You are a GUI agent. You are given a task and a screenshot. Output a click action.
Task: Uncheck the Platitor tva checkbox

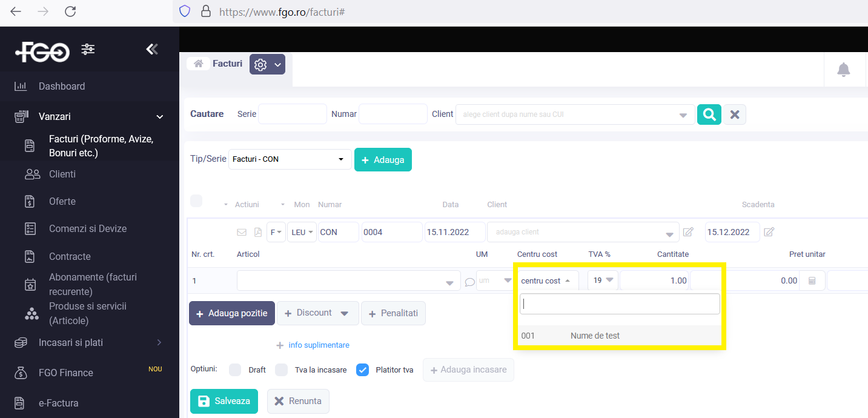[x=362, y=370]
